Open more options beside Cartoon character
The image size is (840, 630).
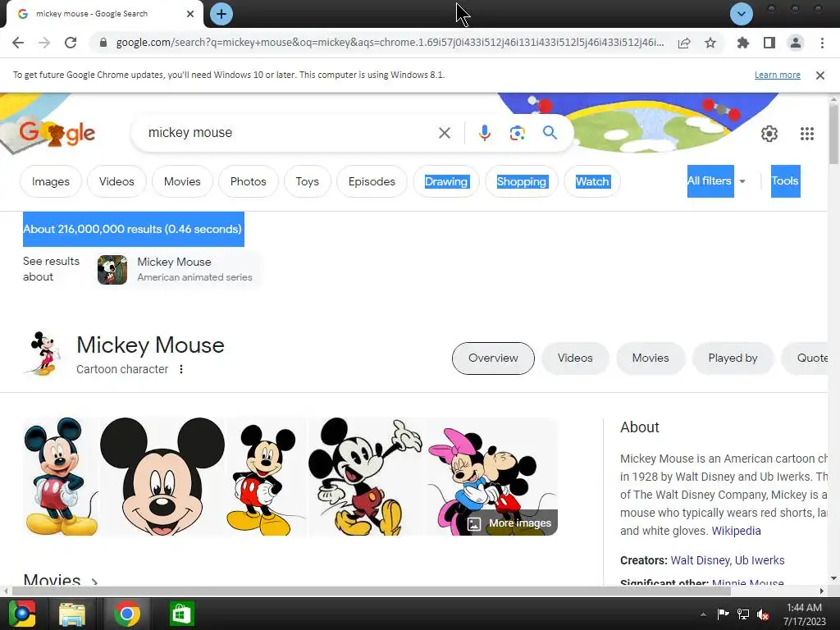click(x=181, y=369)
